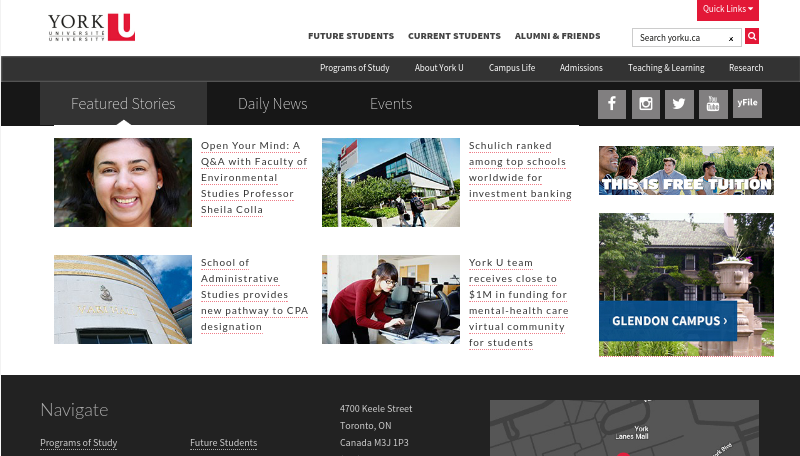800x456 pixels.
Task: Open the Sheila Colla Q&A story link
Action: 254,178
